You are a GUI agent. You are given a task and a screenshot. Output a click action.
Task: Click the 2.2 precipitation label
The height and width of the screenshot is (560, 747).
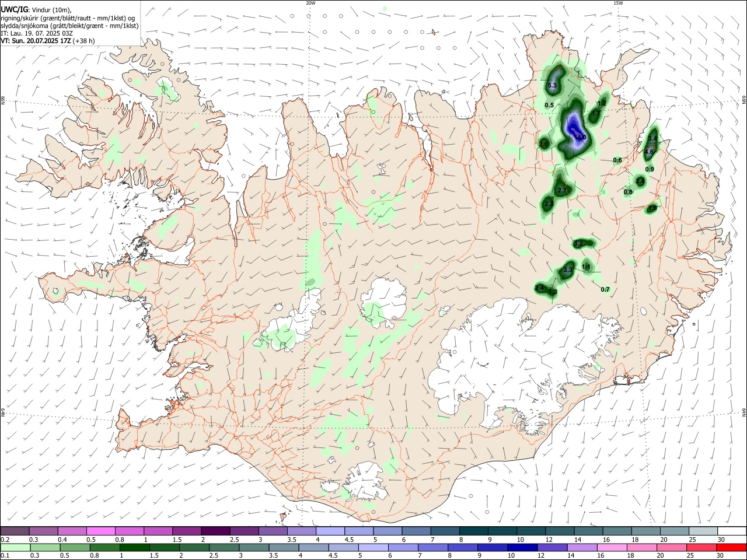[x=549, y=204]
